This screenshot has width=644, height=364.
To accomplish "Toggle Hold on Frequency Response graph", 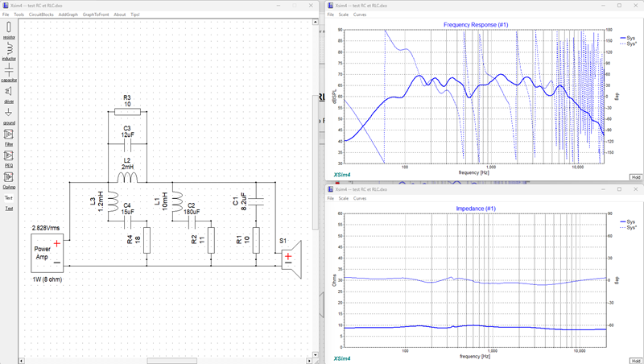I will [636, 177].
